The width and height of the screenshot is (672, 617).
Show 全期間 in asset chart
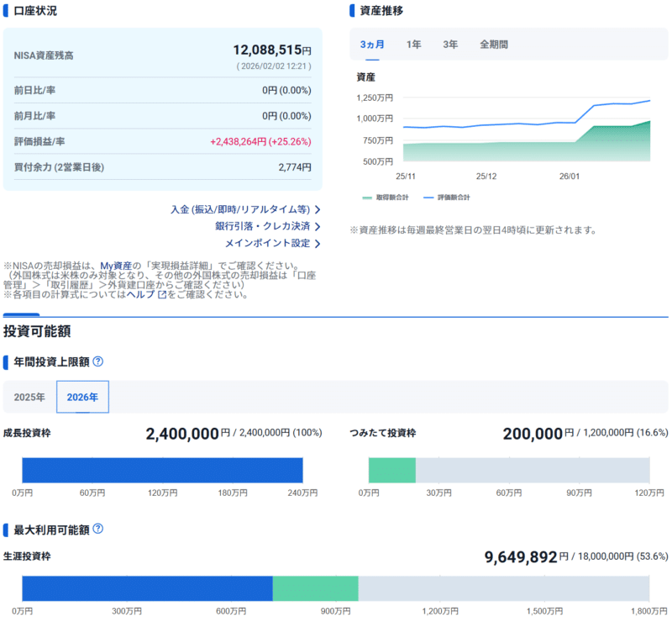click(x=494, y=45)
